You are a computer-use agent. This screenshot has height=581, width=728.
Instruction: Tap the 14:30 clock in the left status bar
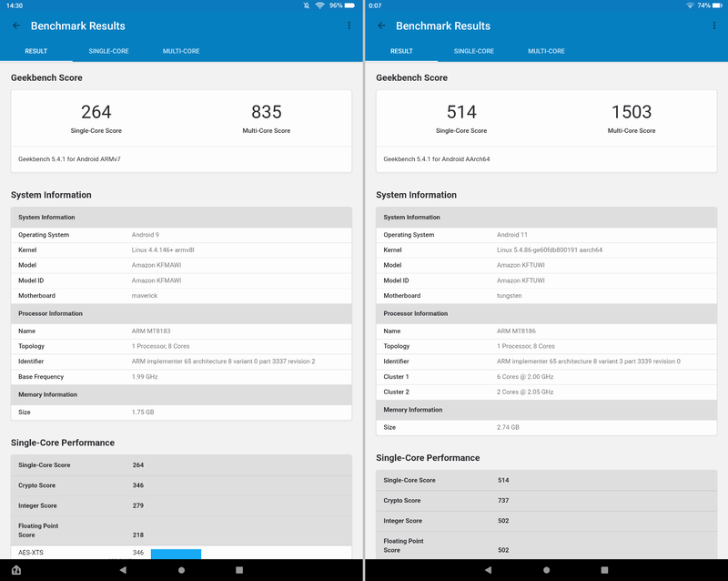[x=16, y=7]
